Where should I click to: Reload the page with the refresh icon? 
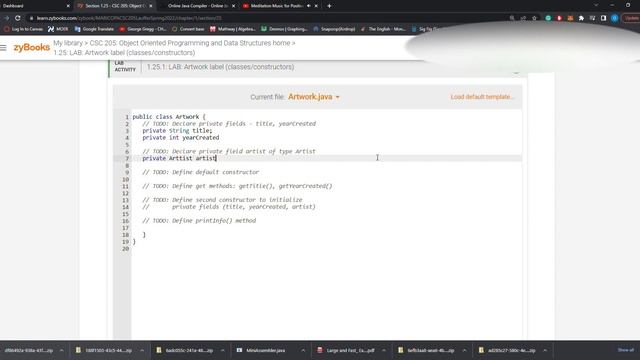click(x=18, y=18)
